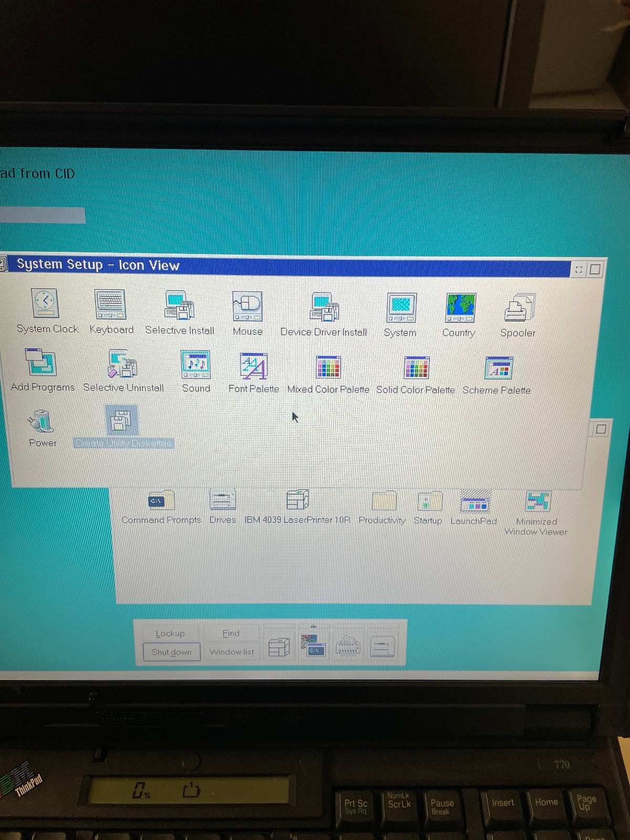The width and height of the screenshot is (630, 840).
Task: Open the Mixed Color Palette
Action: [328, 367]
